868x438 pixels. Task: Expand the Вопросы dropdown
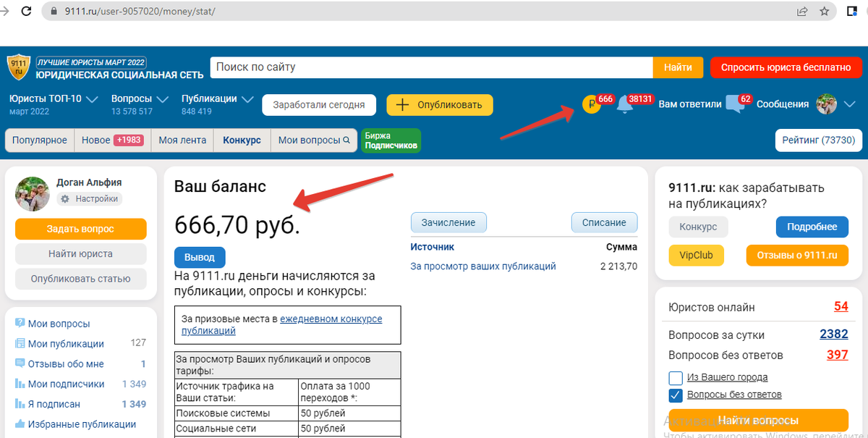162,98
